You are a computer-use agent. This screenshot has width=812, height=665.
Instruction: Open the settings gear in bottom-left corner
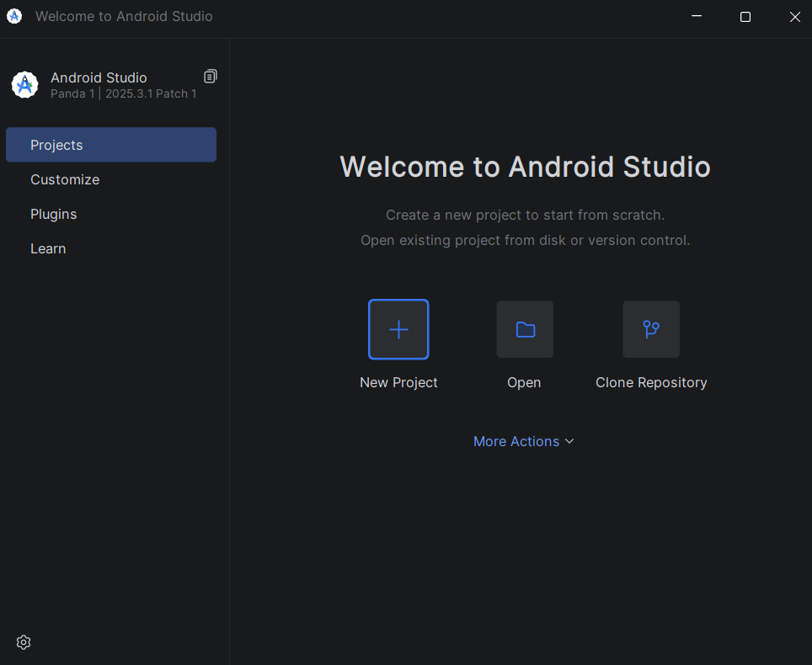point(24,642)
